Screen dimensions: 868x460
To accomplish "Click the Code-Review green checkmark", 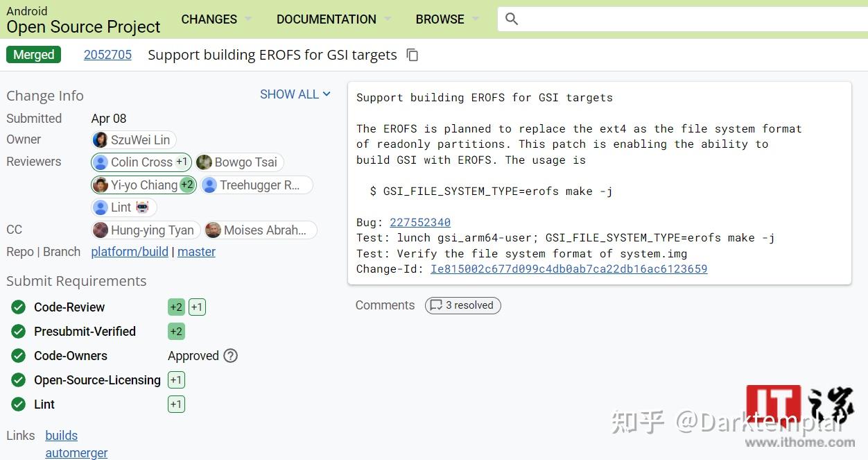I will point(18,307).
